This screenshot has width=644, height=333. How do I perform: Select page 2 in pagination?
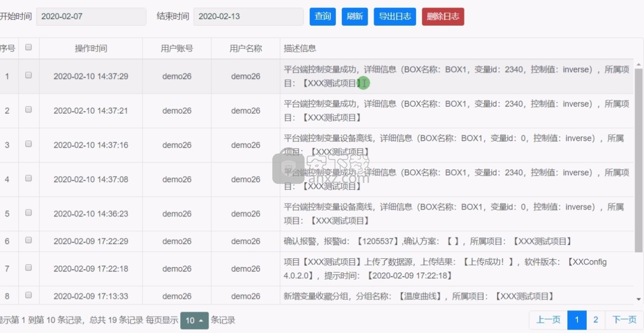pyautogui.click(x=595, y=320)
